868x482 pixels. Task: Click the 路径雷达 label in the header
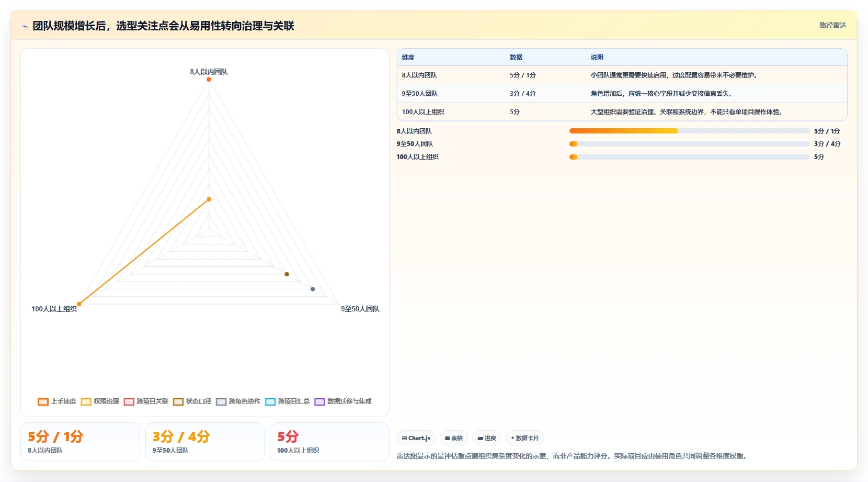pyautogui.click(x=832, y=25)
